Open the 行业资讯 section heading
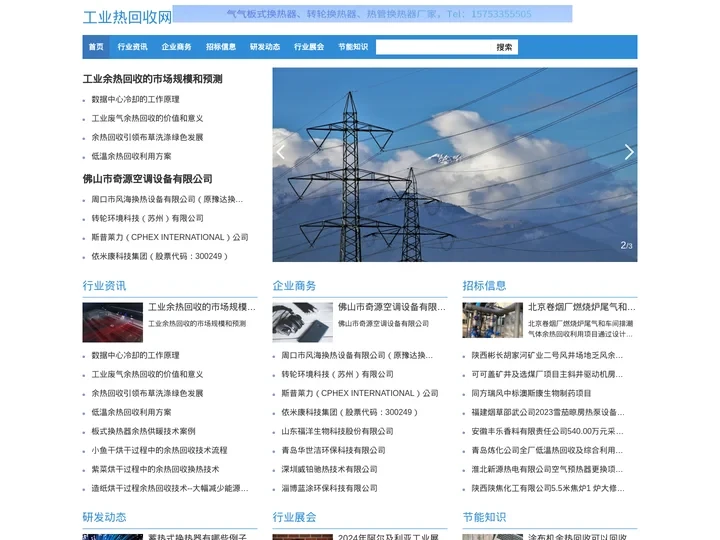This screenshot has height=540, width=720. tap(104, 286)
